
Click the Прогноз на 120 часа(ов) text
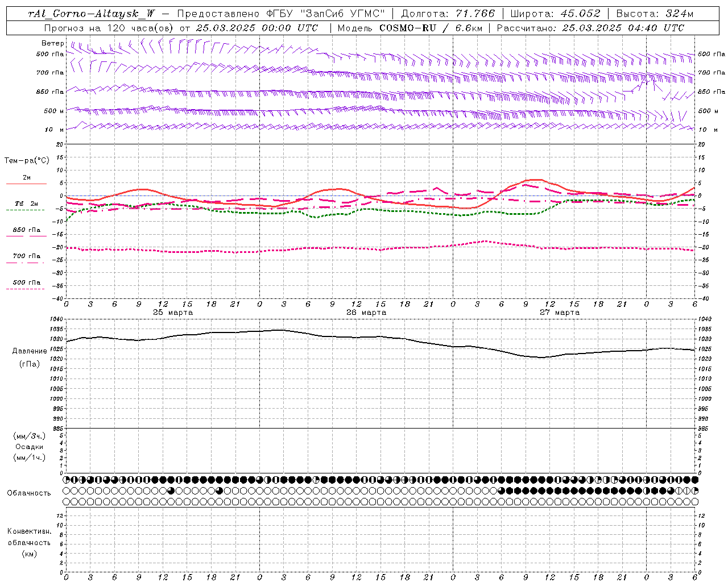point(110,28)
